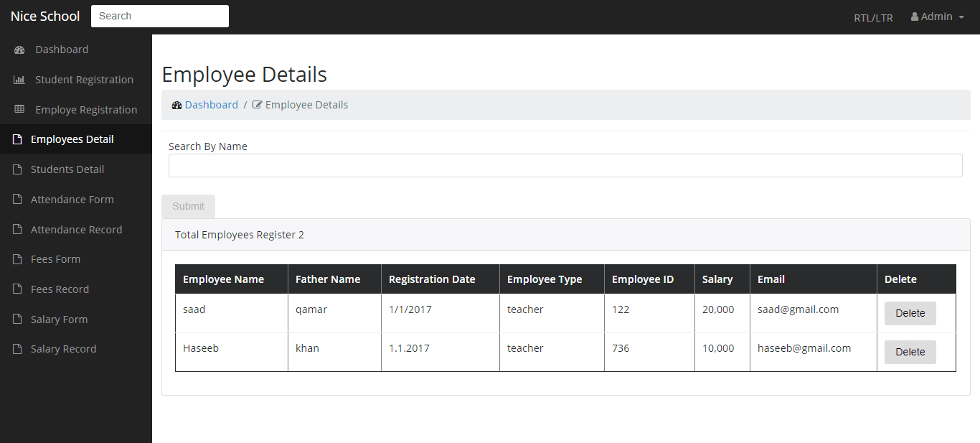Click the file icon beside Fees Form
This screenshot has height=443, width=980.
(17, 259)
